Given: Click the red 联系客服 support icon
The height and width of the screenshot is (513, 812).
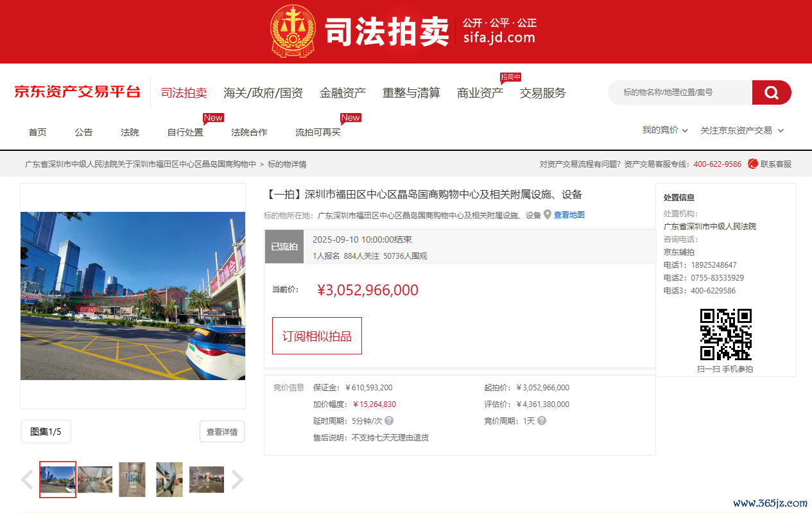Looking at the screenshot, I should tap(753, 164).
